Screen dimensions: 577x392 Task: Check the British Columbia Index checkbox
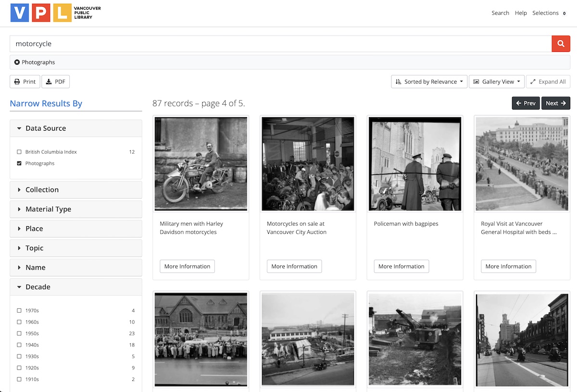pos(19,152)
